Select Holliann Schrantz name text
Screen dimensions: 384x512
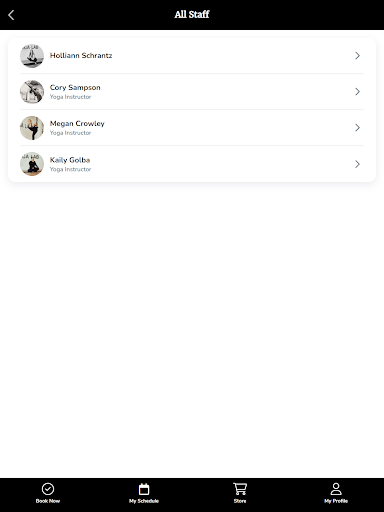[x=81, y=56]
